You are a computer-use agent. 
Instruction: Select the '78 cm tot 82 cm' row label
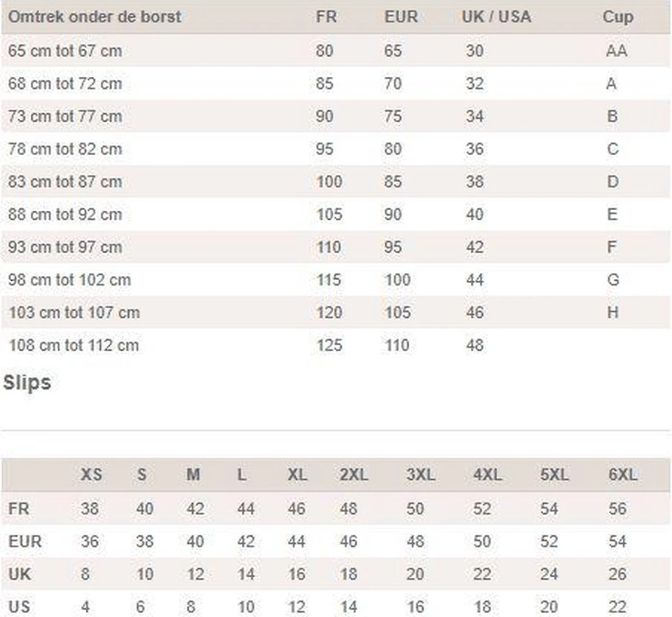[x=65, y=149]
